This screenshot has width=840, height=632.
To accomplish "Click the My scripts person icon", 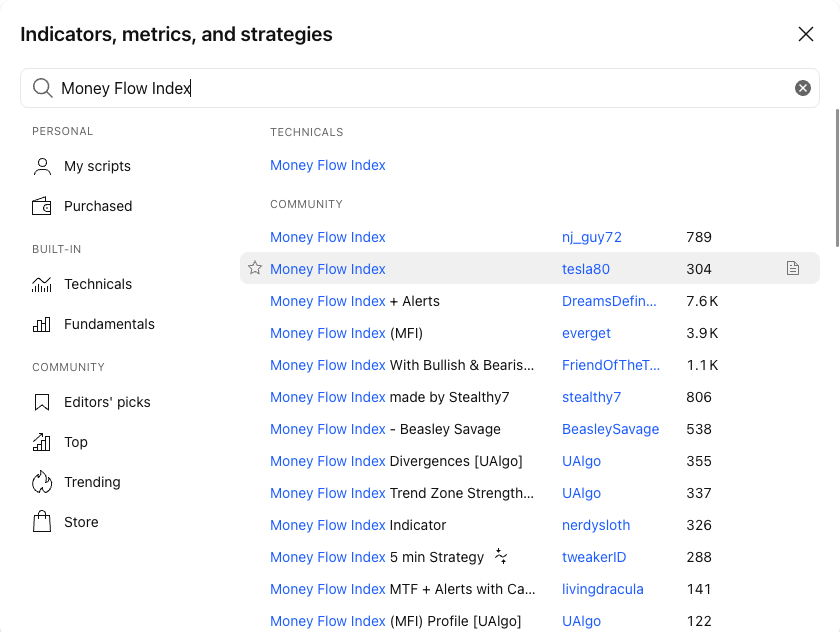I will (42, 166).
